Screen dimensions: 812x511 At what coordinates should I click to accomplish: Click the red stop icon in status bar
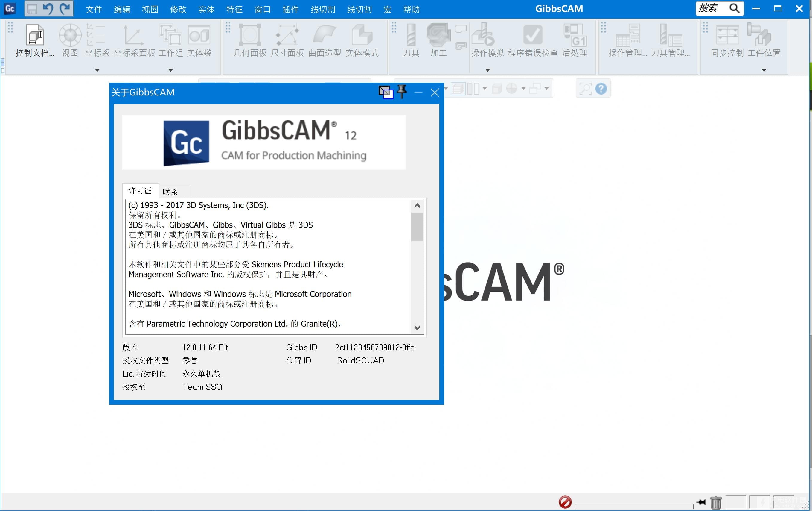565,502
